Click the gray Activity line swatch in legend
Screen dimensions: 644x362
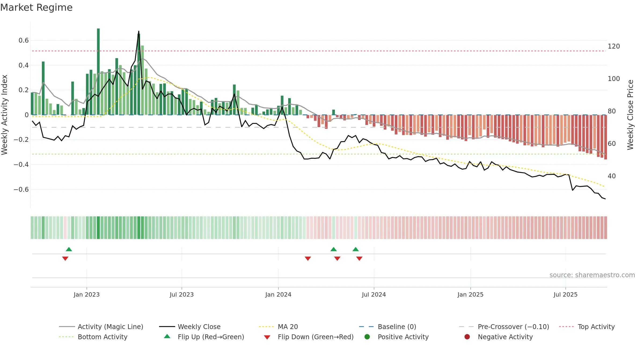pos(67,327)
